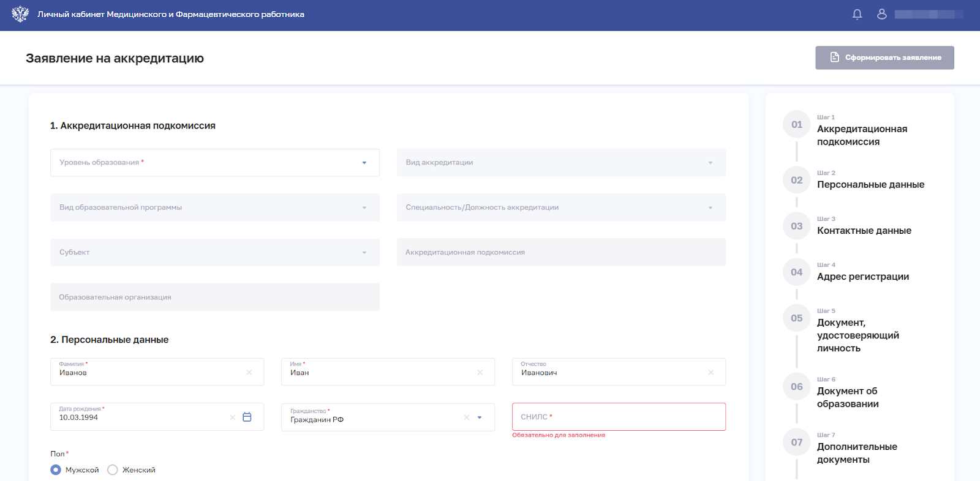Clear the Имя field with X
The width and height of the screenshot is (980, 481).
point(480,372)
